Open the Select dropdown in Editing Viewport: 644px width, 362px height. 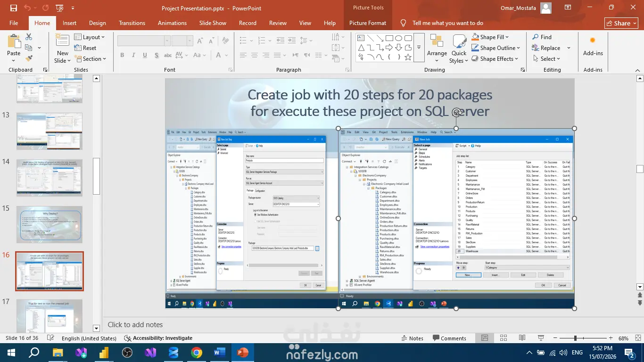coord(546,59)
